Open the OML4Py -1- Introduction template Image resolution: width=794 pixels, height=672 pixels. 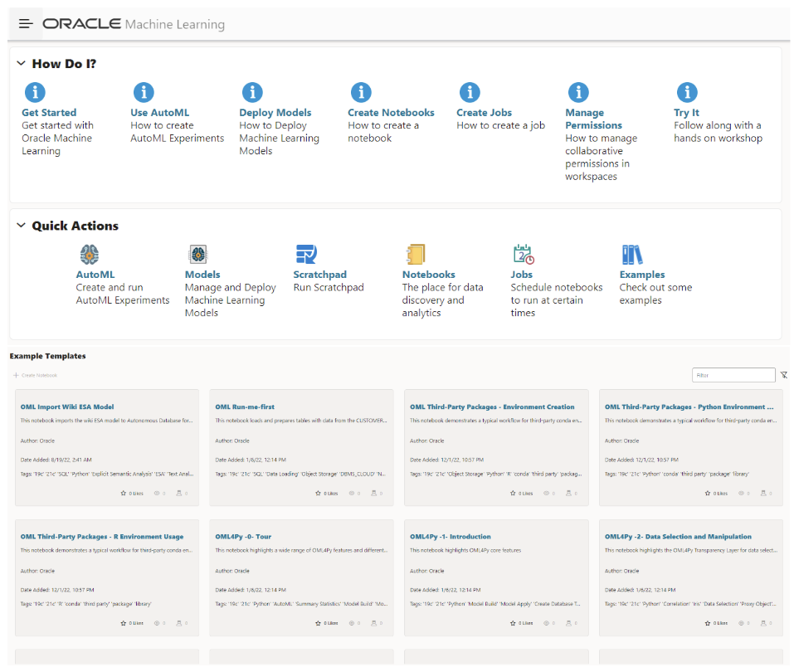point(451,537)
